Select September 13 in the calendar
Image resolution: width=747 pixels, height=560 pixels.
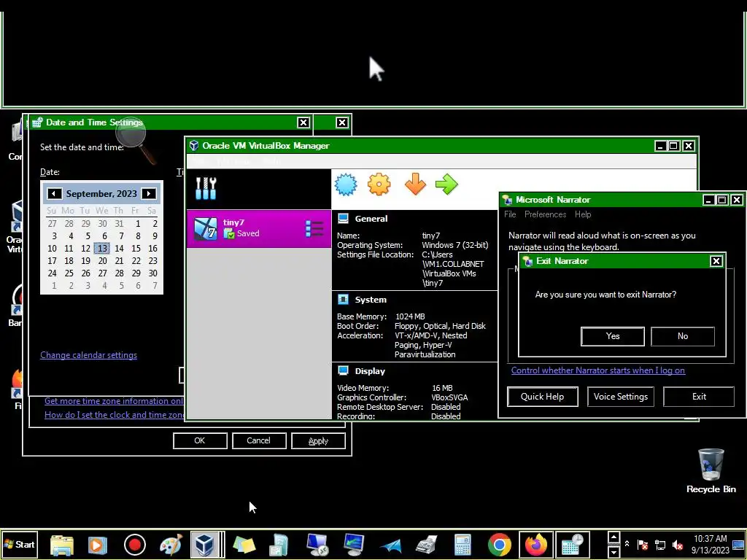click(102, 248)
